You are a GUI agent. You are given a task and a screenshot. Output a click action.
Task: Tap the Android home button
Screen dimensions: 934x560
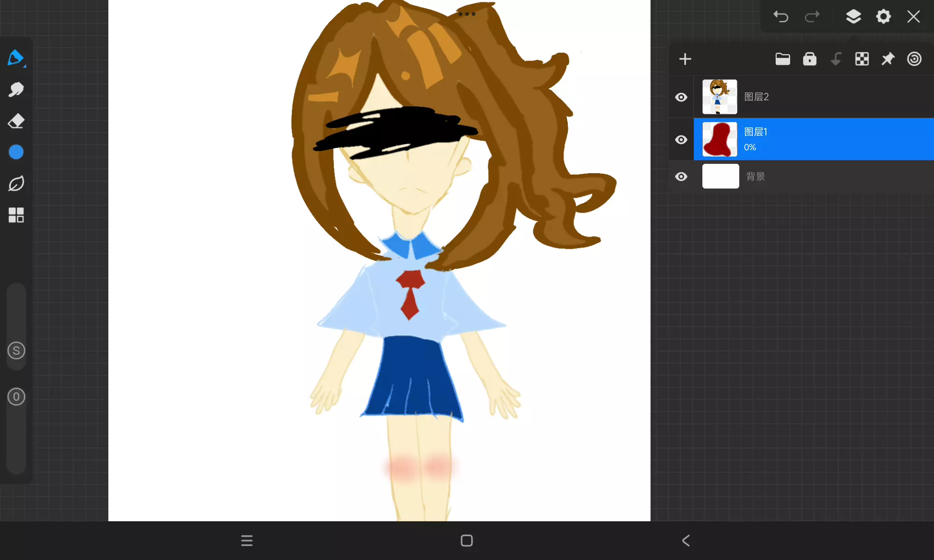pos(467,540)
